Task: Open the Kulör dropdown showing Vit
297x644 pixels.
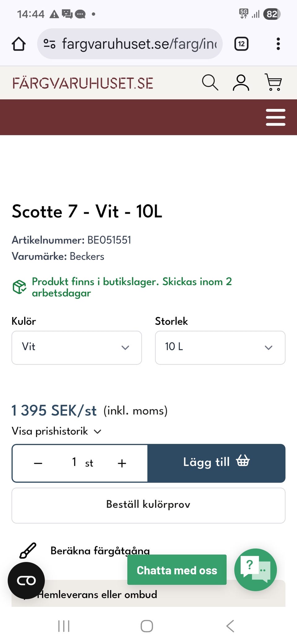Action: (76, 347)
